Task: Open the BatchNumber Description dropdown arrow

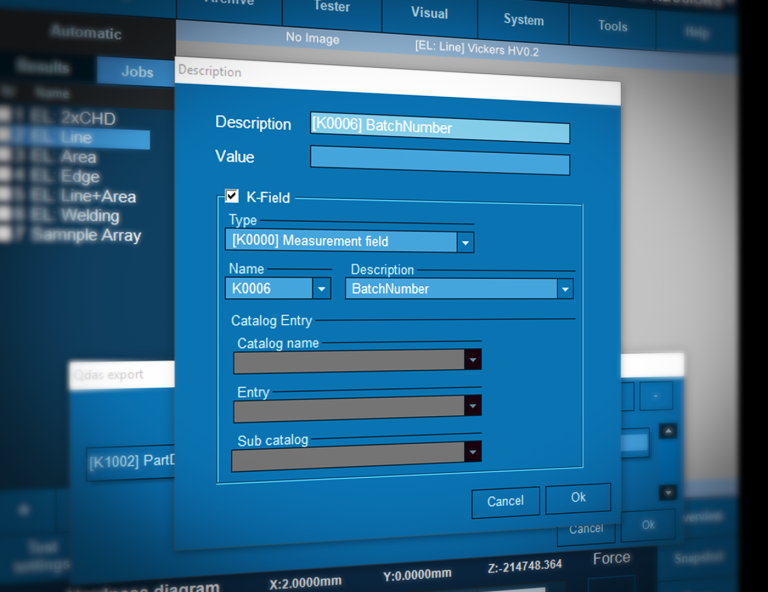Action: point(565,289)
